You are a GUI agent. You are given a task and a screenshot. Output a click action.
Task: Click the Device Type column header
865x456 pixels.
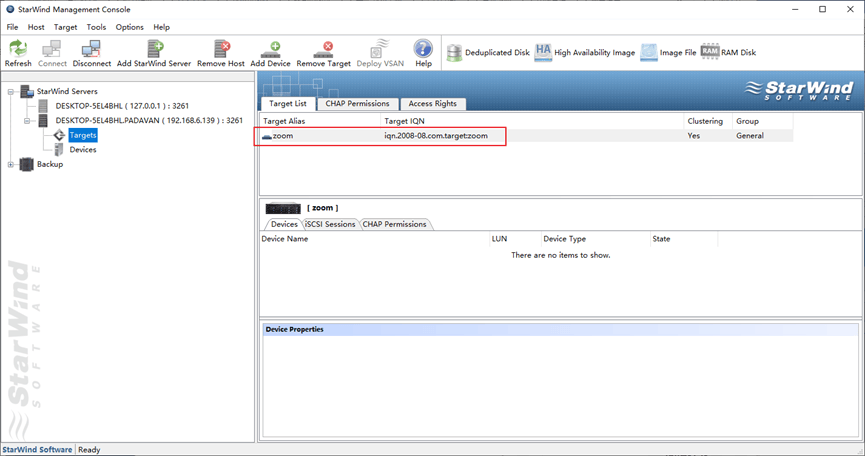(x=595, y=239)
